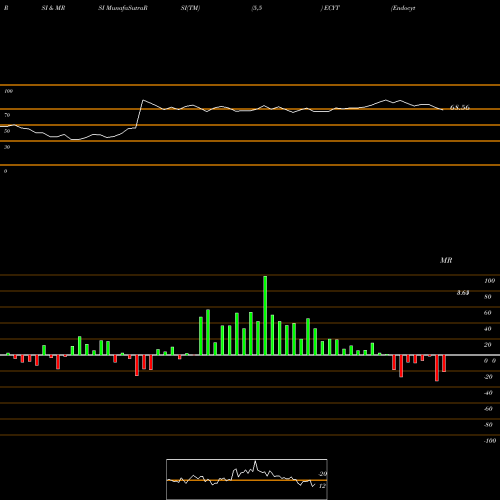Screen dimensions: 500x500
Task: Click the MR axis label -100
Action: pos(490,441)
